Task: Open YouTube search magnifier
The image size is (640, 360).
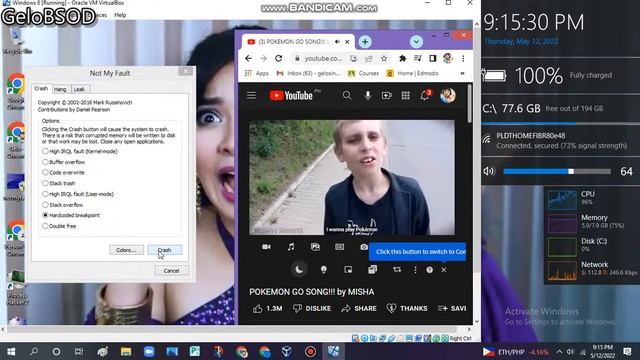Action: 347,96
